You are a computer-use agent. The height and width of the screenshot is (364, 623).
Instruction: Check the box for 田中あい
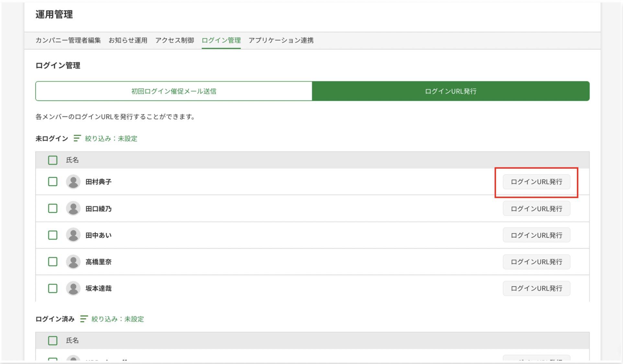click(53, 235)
